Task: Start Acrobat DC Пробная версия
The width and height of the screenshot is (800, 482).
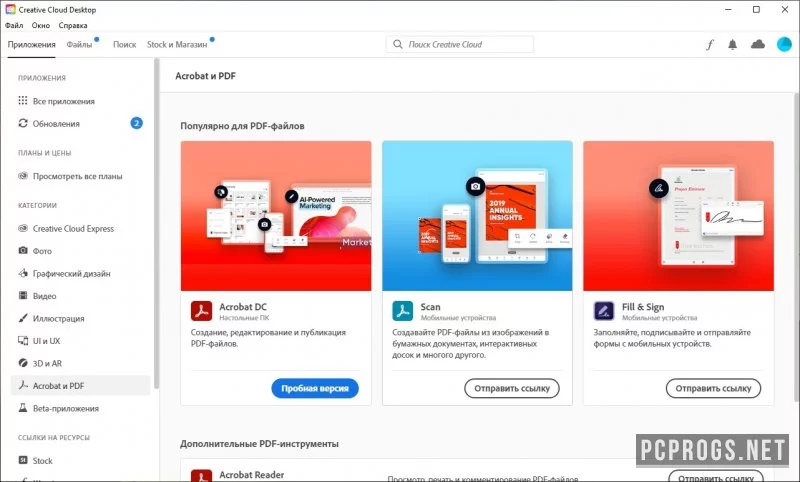Action: pyautogui.click(x=315, y=388)
